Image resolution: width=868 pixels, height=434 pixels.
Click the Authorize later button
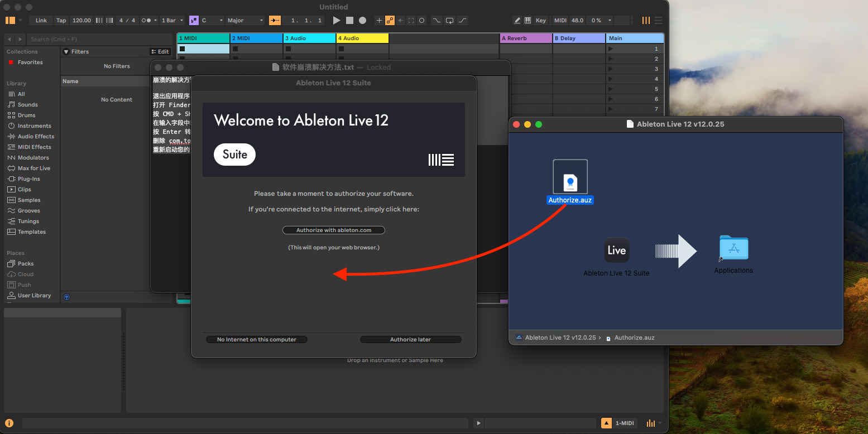pyautogui.click(x=410, y=339)
